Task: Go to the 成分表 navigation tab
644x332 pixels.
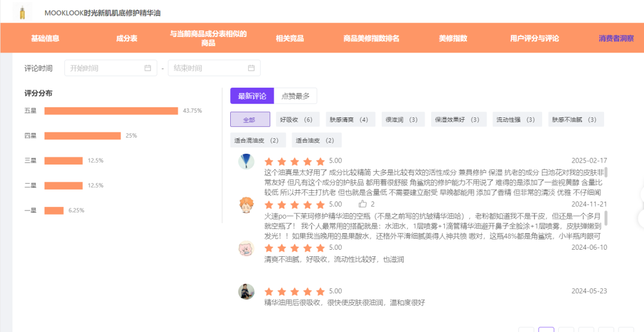Action: (127, 39)
